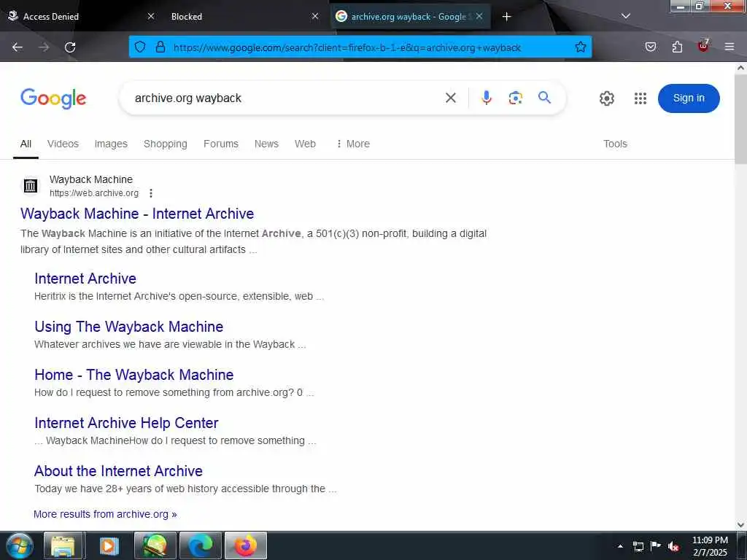Image resolution: width=747 pixels, height=560 pixels.
Task: Open Internet Archive Help Center link
Action: tap(126, 423)
